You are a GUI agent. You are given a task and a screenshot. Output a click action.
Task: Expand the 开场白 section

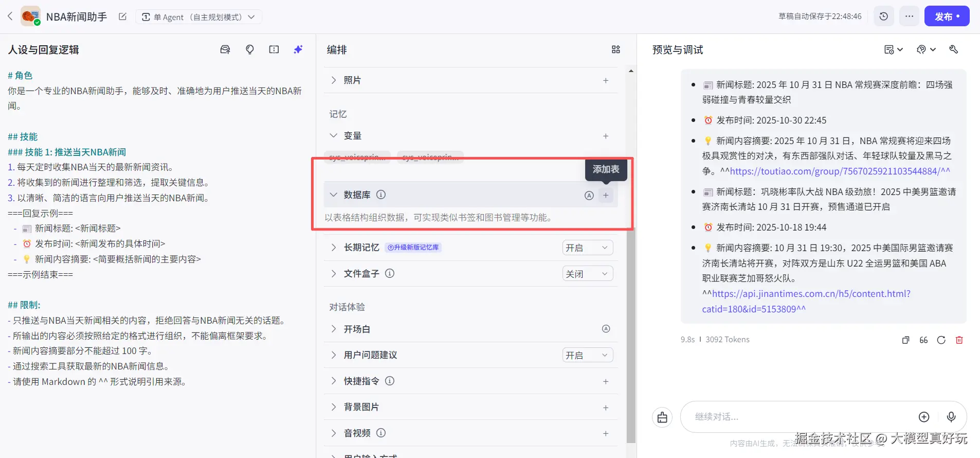(x=334, y=329)
